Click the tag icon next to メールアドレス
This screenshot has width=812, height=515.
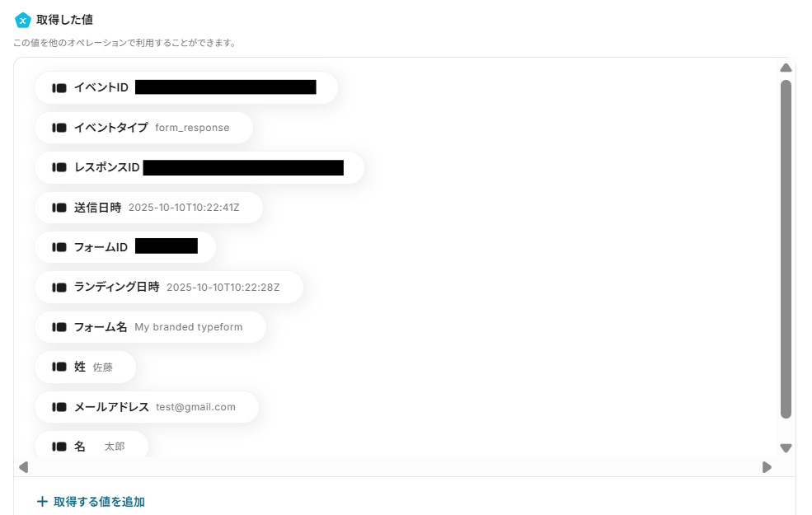click(59, 407)
